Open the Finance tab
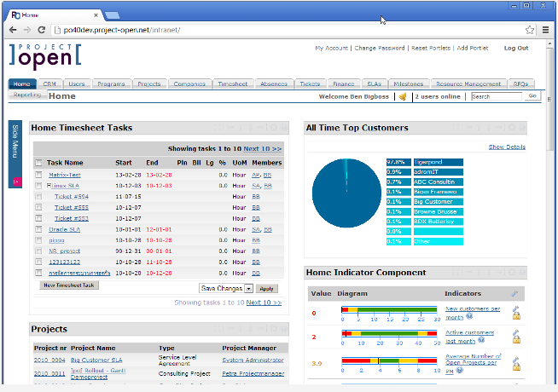 coord(343,84)
